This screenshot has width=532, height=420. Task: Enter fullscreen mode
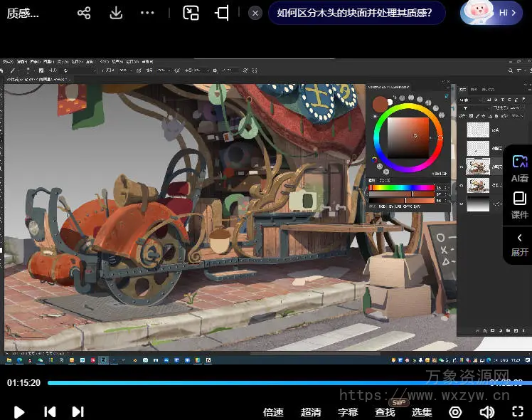coord(518,411)
